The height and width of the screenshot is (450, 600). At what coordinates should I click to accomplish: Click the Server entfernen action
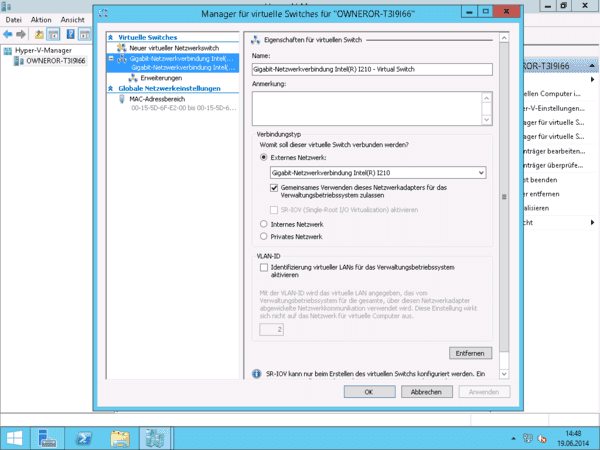[x=542, y=194]
